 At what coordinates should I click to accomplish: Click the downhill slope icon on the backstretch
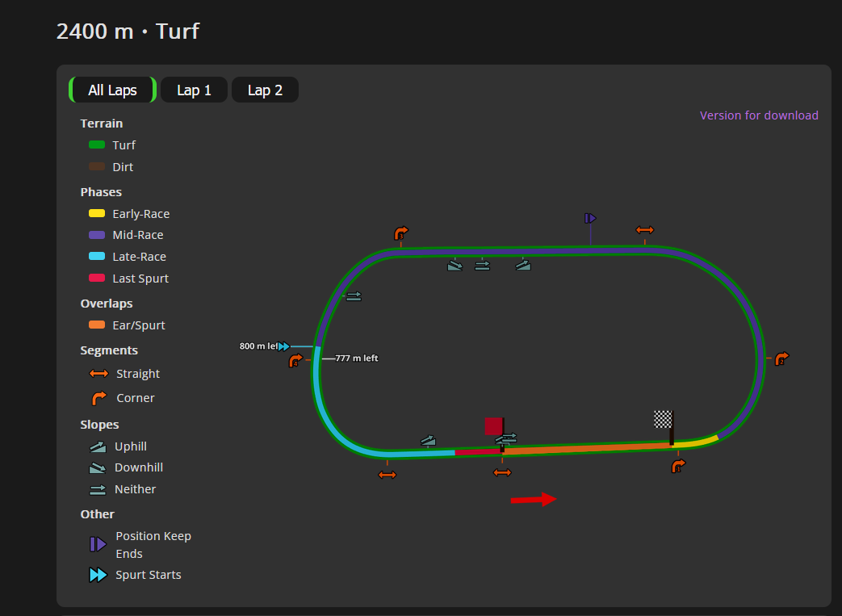(455, 266)
